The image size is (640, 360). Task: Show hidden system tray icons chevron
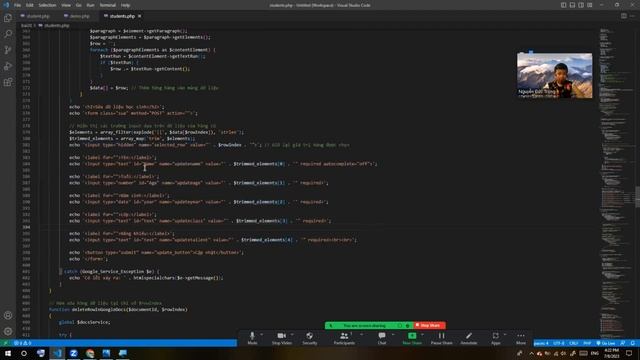[x=531, y=353]
